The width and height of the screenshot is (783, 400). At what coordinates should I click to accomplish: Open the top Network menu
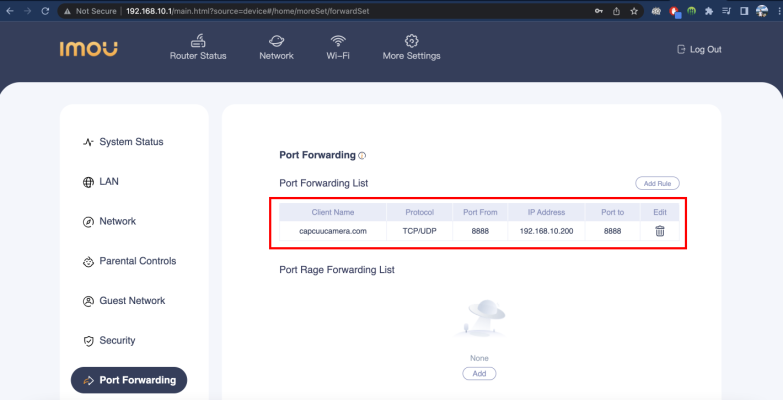point(276,47)
